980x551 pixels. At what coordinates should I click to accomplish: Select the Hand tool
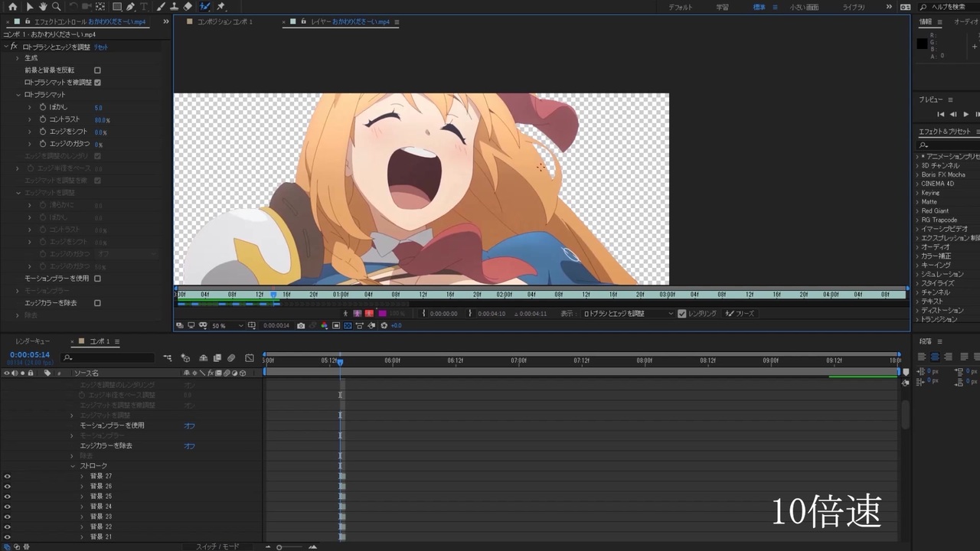(x=43, y=6)
